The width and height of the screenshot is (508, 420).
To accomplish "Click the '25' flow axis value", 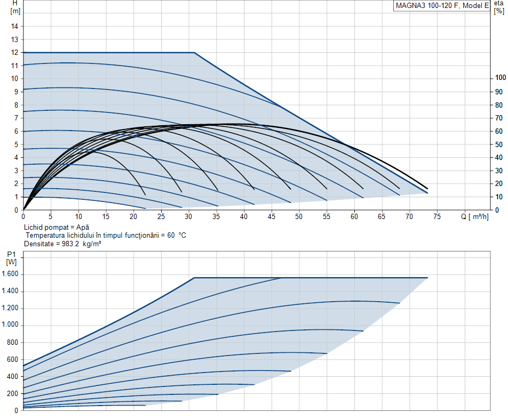I will pos(161,216).
